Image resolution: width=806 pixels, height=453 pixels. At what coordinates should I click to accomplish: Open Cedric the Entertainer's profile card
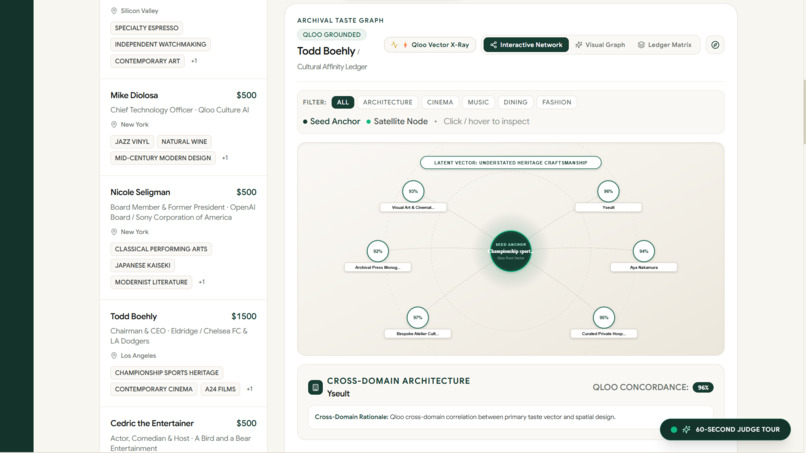click(183, 430)
